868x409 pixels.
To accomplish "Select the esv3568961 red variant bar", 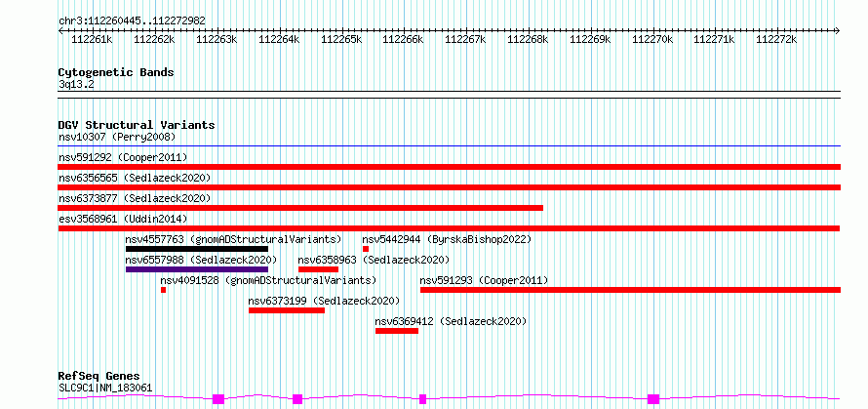I will (449, 228).
